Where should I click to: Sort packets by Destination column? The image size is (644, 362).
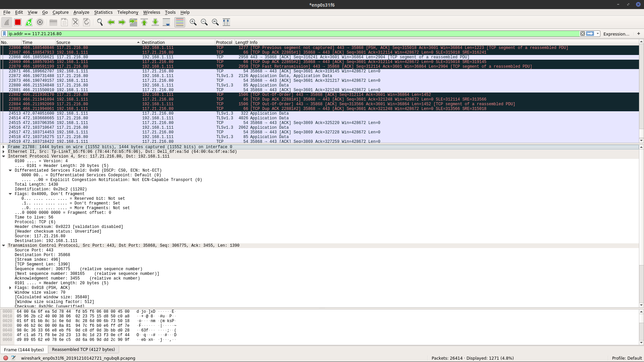tap(178, 42)
